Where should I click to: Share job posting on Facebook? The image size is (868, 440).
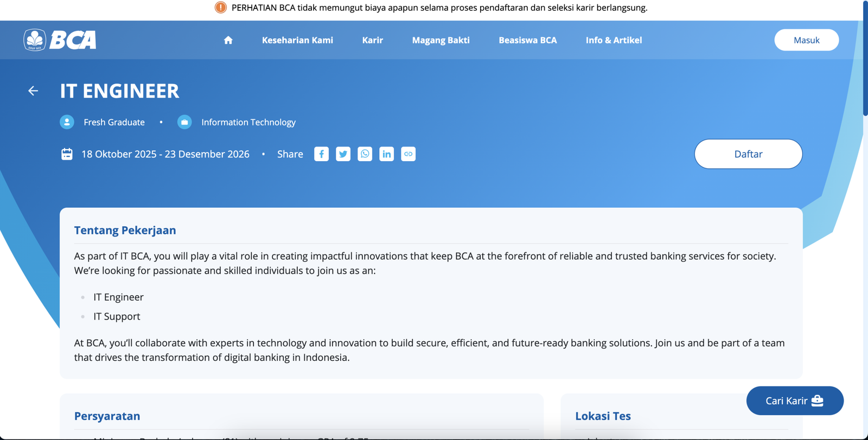tap(321, 154)
